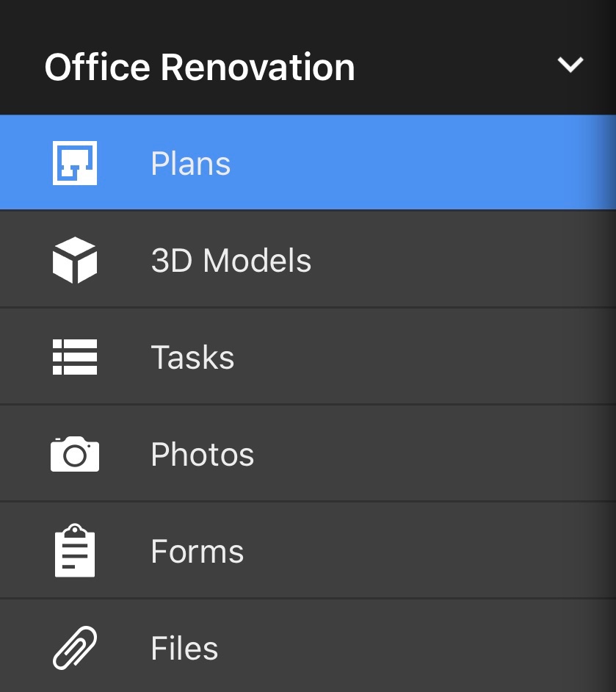Click blank space right of 3D Models label
Viewport: 616px width, 692px height.
(x=455, y=261)
